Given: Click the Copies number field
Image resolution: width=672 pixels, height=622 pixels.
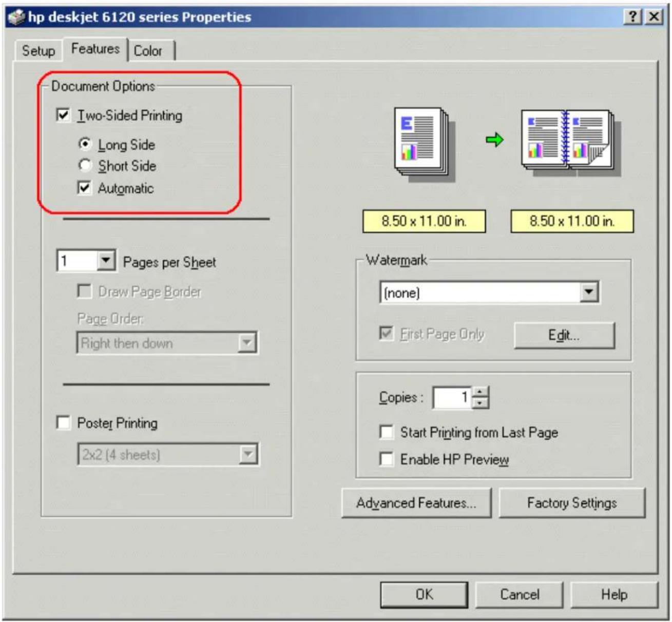Looking at the screenshot, I should tap(452, 397).
